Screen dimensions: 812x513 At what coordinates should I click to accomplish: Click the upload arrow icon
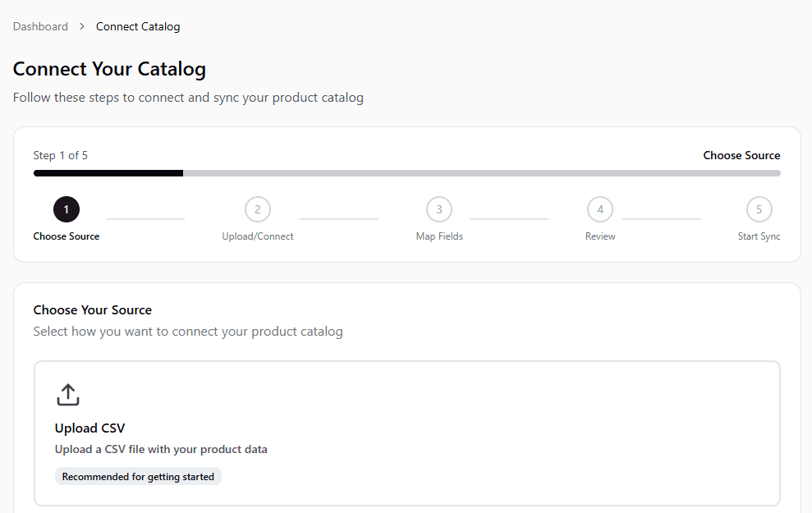pyautogui.click(x=68, y=394)
